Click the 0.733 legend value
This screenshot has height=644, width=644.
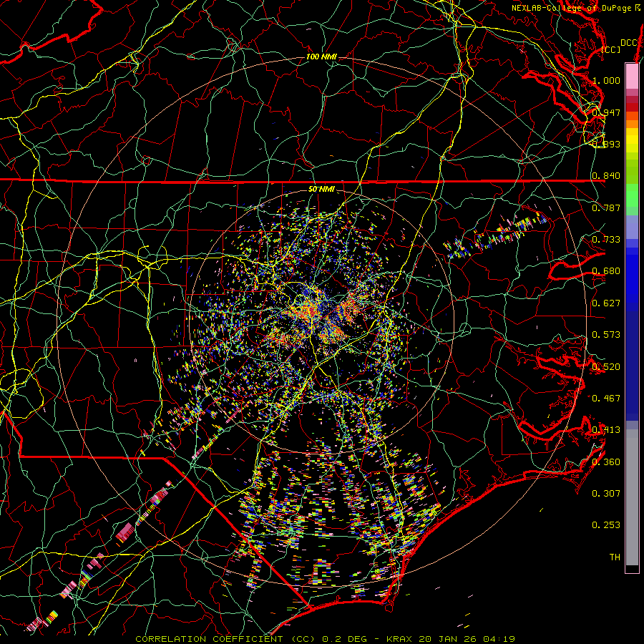point(606,239)
